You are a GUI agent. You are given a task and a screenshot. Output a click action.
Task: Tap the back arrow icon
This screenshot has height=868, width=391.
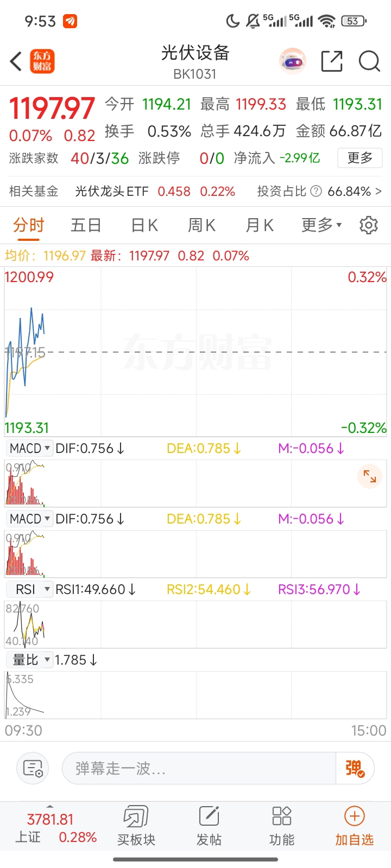[16, 61]
